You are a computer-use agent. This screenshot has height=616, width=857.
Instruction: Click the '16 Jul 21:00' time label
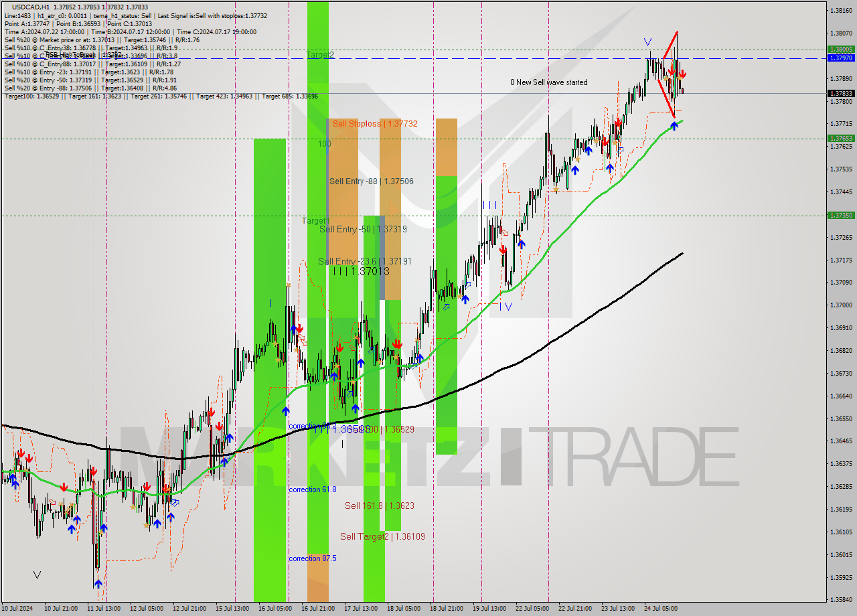(x=318, y=609)
